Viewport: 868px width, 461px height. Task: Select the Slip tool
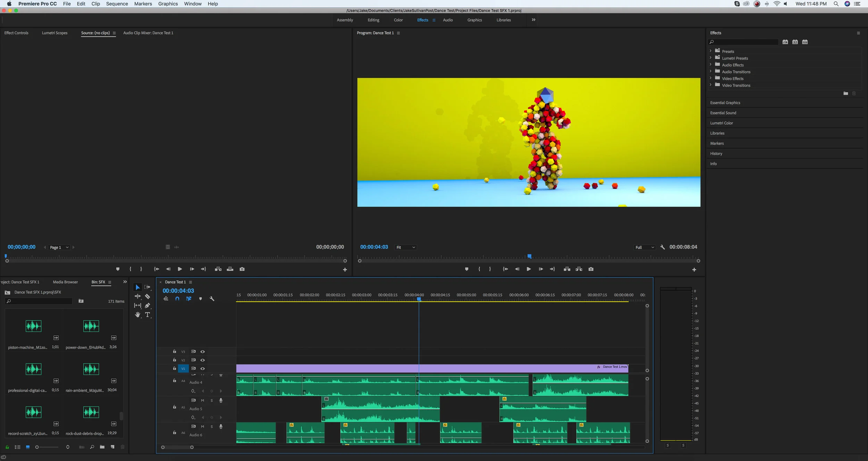click(x=137, y=305)
